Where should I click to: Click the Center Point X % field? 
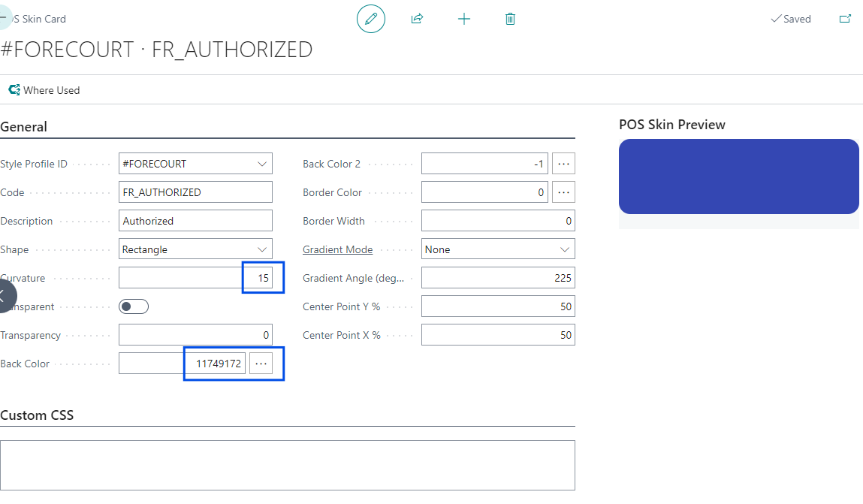pyautogui.click(x=498, y=335)
